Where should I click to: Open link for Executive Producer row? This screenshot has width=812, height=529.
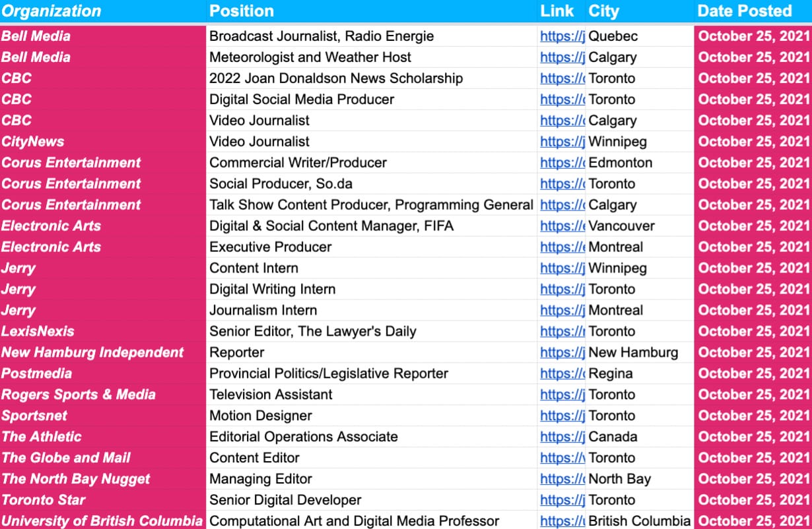click(x=562, y=247)
